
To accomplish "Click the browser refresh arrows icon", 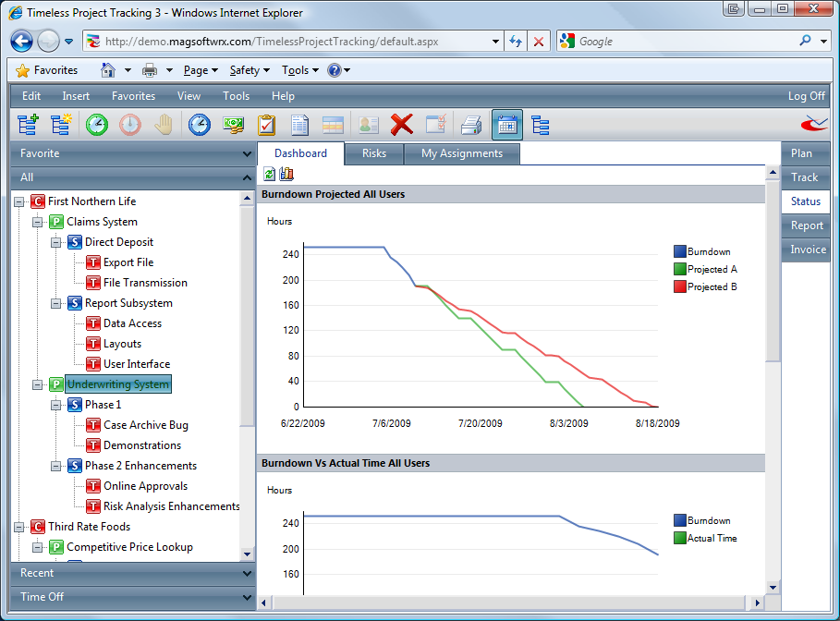I will coord(516,42).
